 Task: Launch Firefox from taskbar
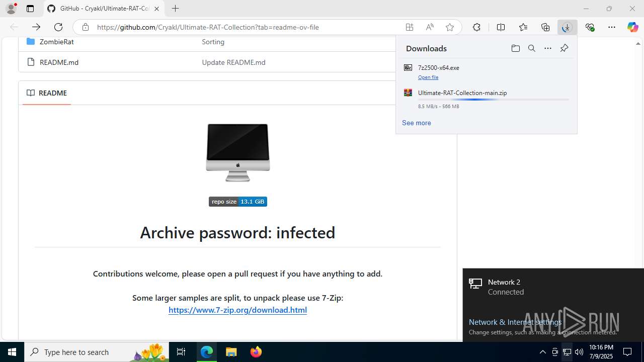coord(256,352)
